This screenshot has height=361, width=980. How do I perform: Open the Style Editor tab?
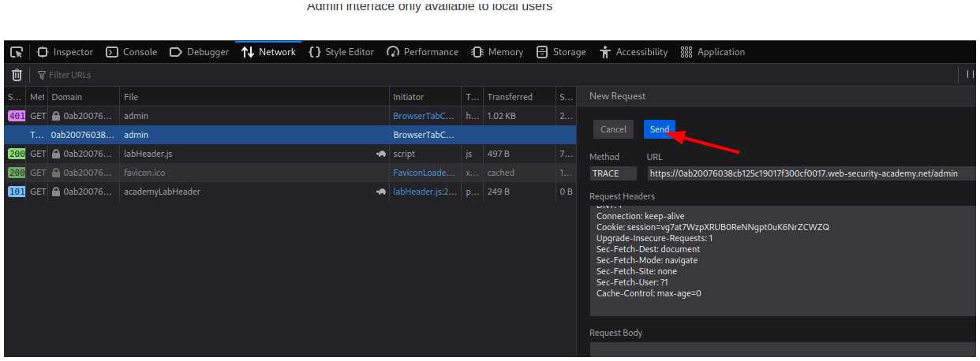click(x=341, y=52)
